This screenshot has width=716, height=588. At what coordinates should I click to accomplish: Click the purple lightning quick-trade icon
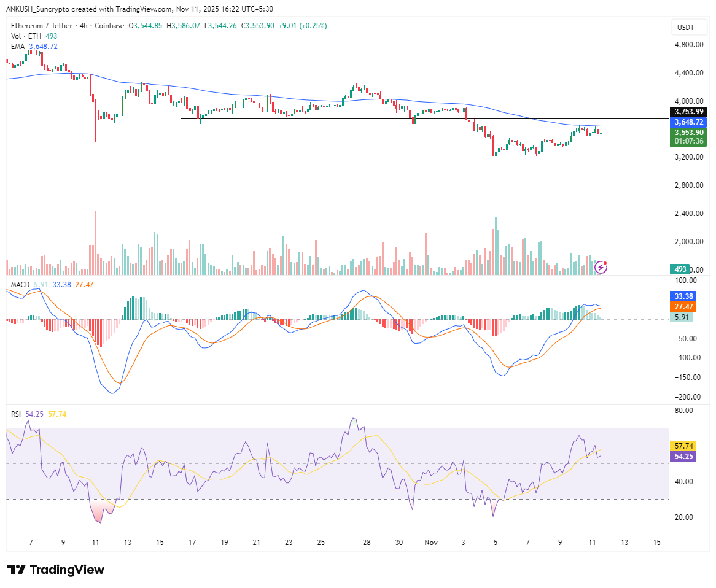601,267
